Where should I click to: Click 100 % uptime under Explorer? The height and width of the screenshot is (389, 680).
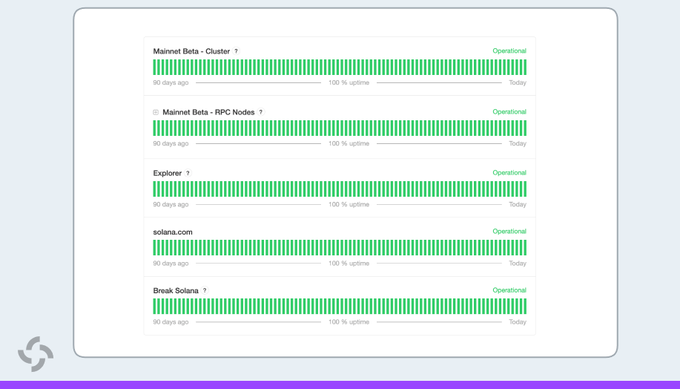[x=349, y=204]
